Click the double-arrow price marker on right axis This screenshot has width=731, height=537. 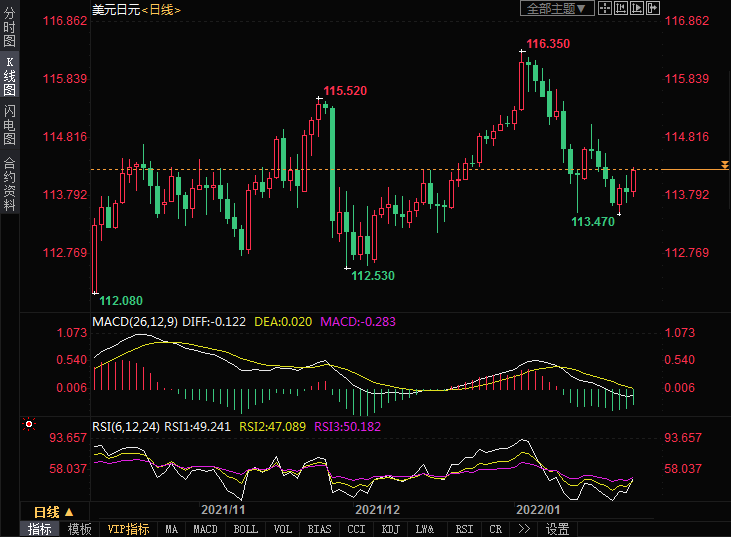pyautogui.click(x=725, y=164)
